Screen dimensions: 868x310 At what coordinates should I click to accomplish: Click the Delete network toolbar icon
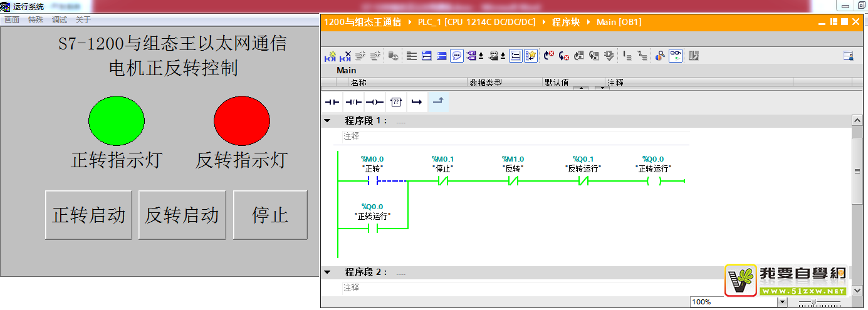click(x=345, y=56)
